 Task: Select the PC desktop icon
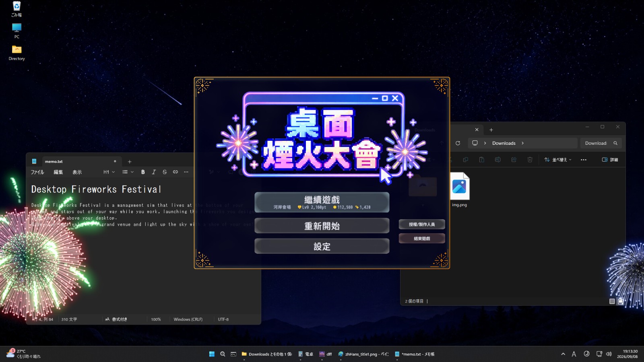17,31
